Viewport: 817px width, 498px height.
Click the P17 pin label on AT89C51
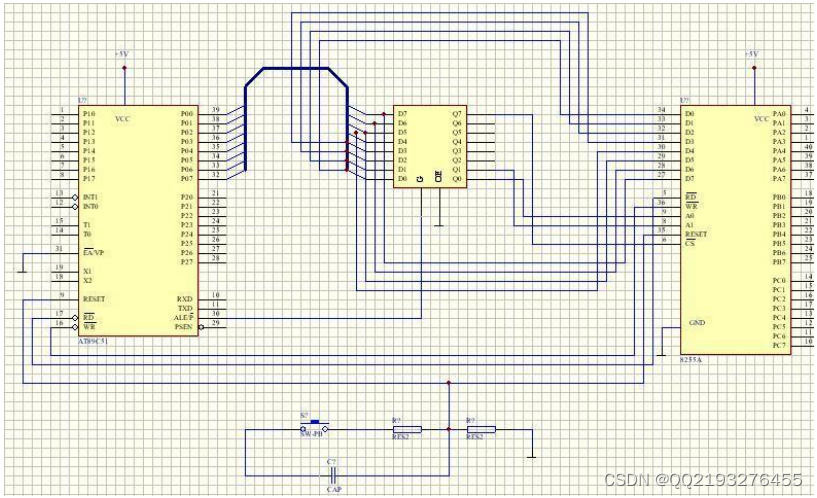(89, 179)
